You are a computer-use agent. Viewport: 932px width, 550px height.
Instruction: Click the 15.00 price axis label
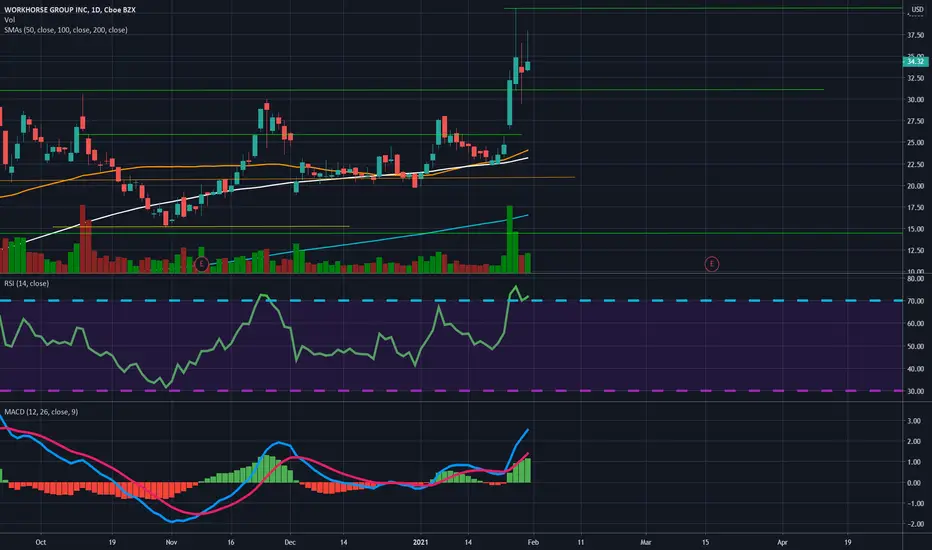coord(915,229)
